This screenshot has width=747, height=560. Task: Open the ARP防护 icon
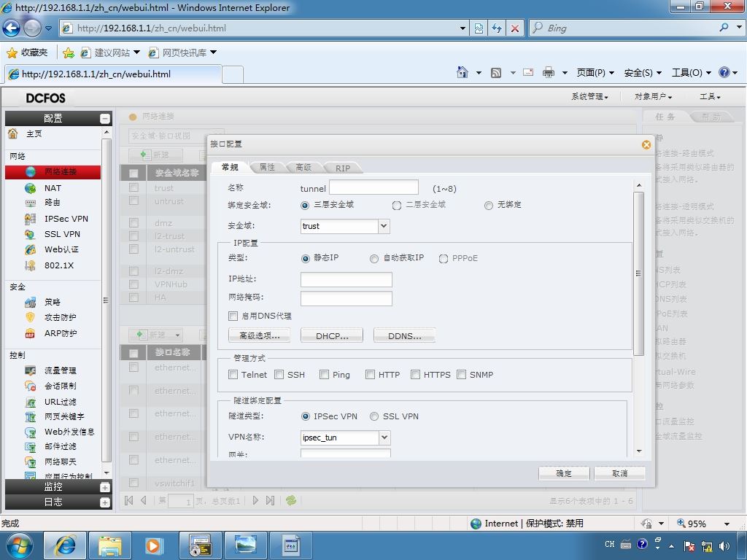point(30,333)
